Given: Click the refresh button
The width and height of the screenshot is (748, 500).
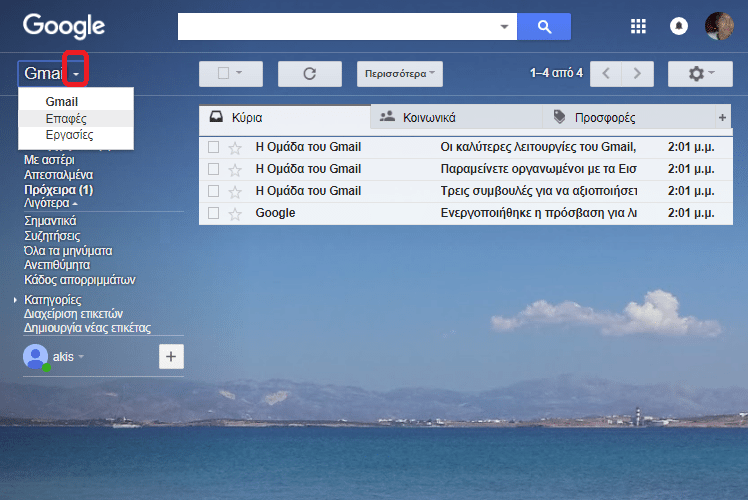Looking at the screenshot, I should pyautogui.click(x=310, y=73).
